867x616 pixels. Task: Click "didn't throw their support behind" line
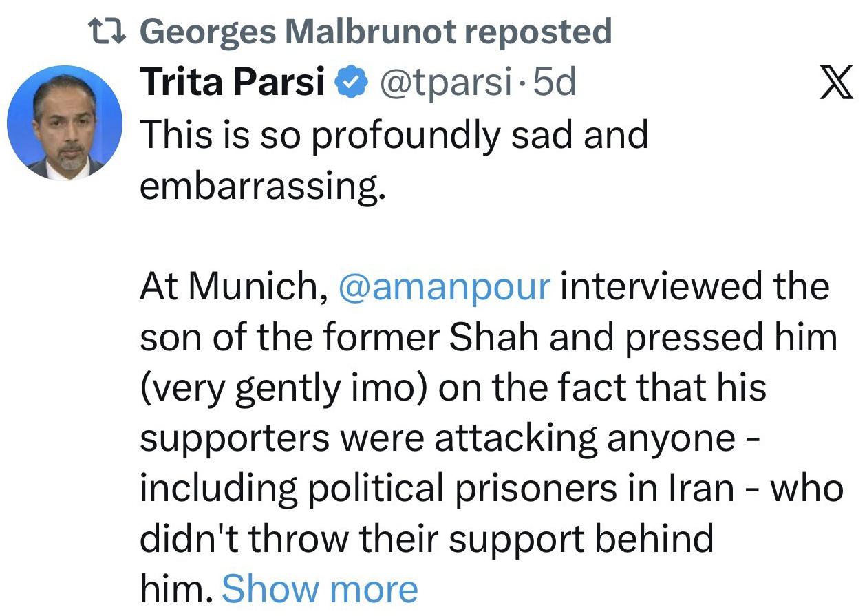point(427,538)
